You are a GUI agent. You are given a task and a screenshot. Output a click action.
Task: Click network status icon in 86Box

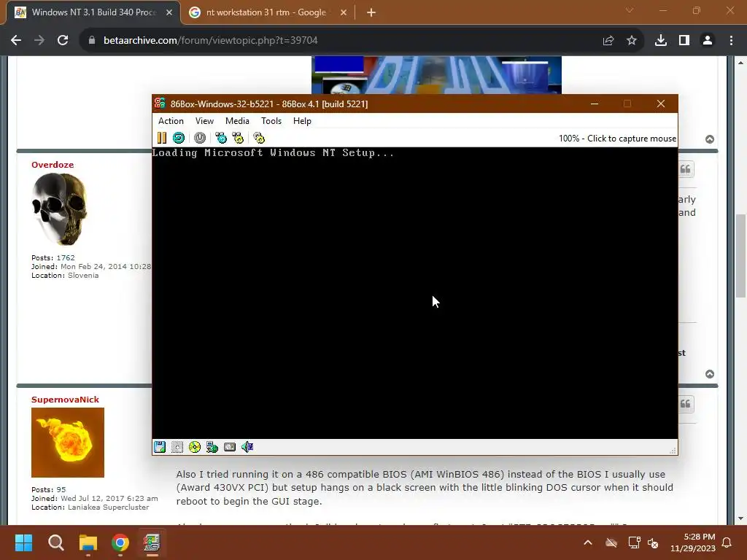(x=212, y=447)
